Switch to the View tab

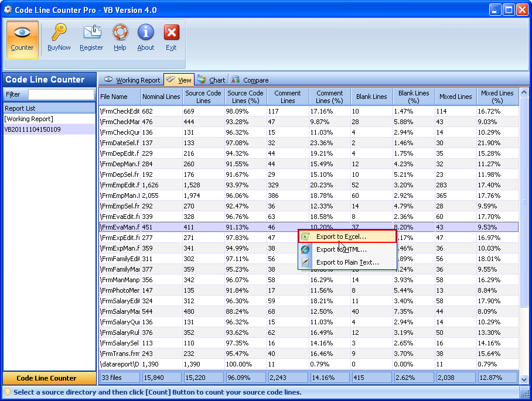tap(179, 80)
